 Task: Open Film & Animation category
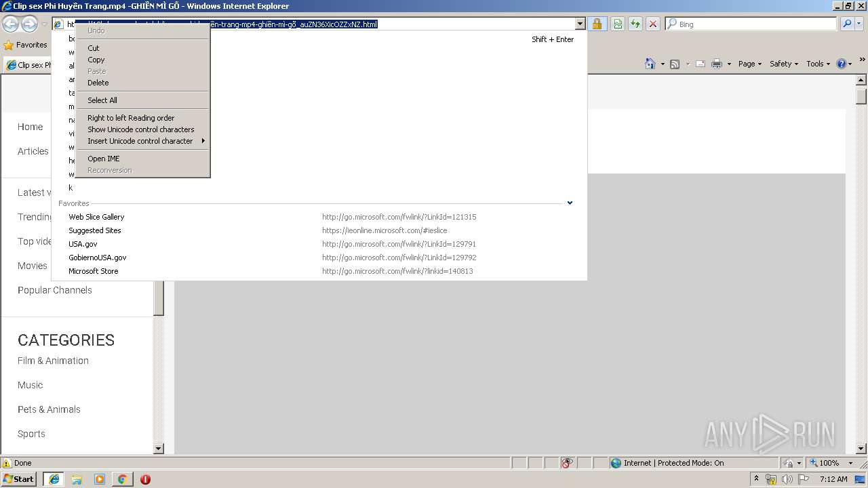(53, 361)
